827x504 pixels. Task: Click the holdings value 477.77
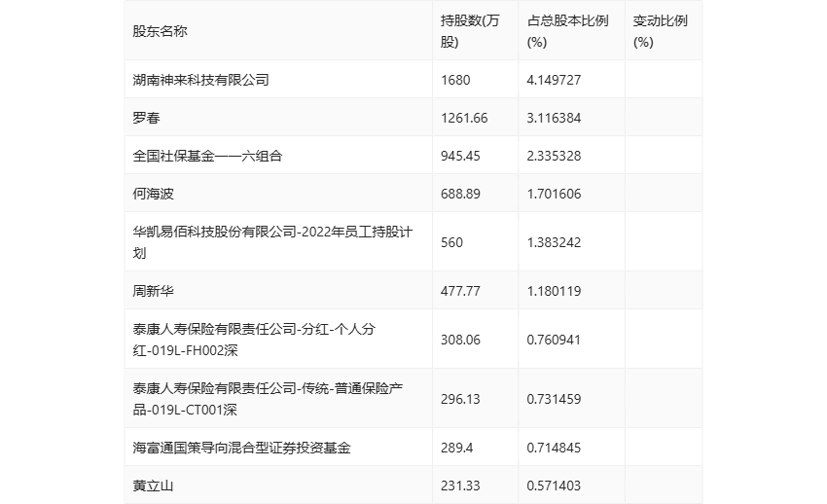tap(460, 291)
